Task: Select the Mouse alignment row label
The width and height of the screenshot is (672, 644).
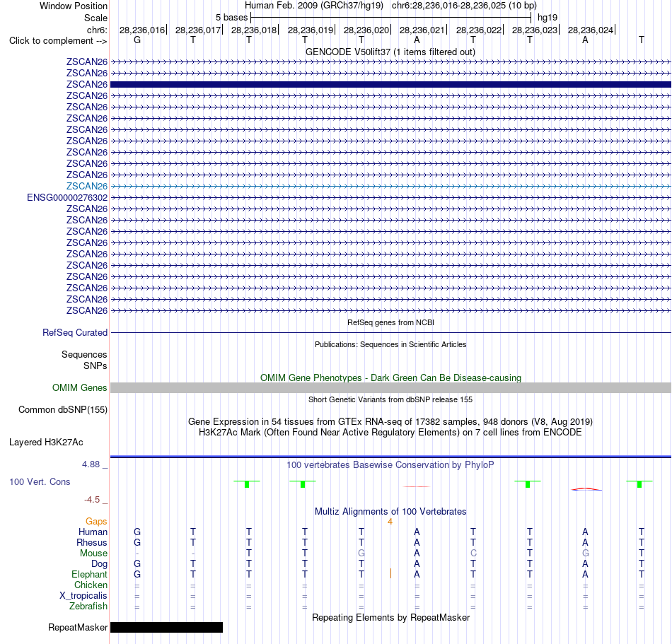Action: pyautogui.click(x=94, y=554)
